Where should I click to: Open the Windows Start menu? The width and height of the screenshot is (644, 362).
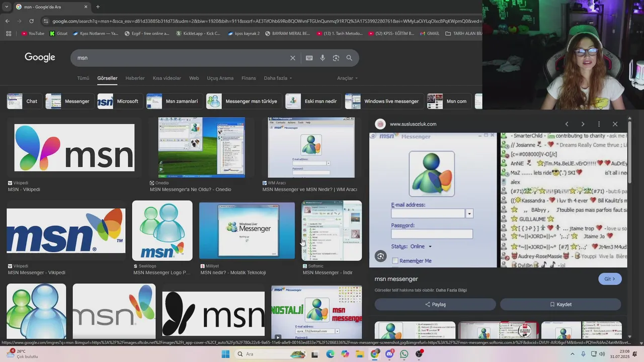coord(225,354)
